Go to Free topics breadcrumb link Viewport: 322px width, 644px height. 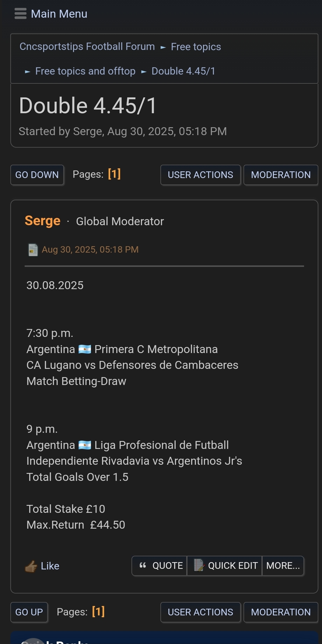point(196,47)
